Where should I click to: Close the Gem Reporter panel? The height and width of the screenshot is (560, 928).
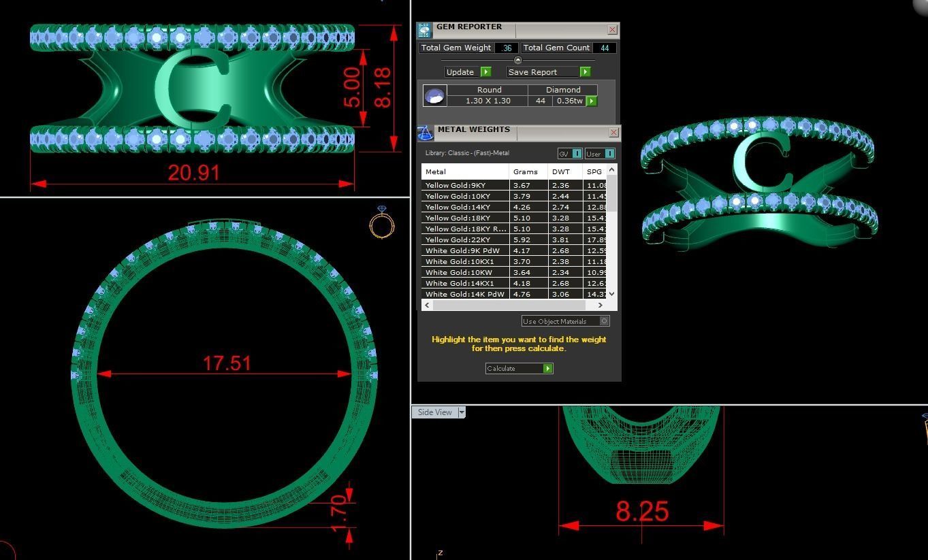[x=612, y=30]
